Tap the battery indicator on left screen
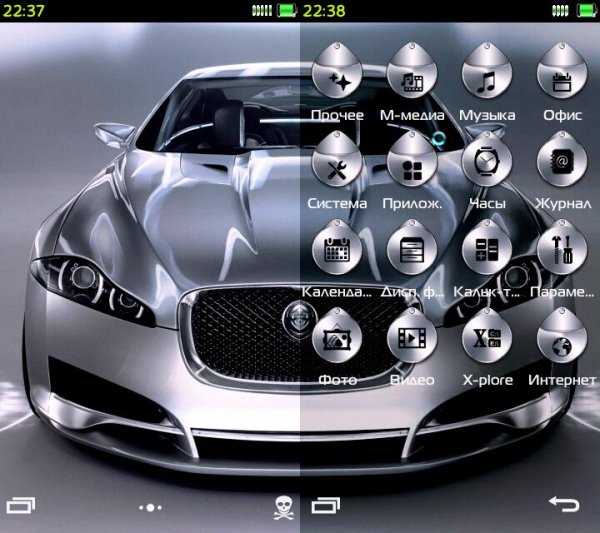This screenshot has width=600, height=533. pyautogui.click(x=287, y=10)
